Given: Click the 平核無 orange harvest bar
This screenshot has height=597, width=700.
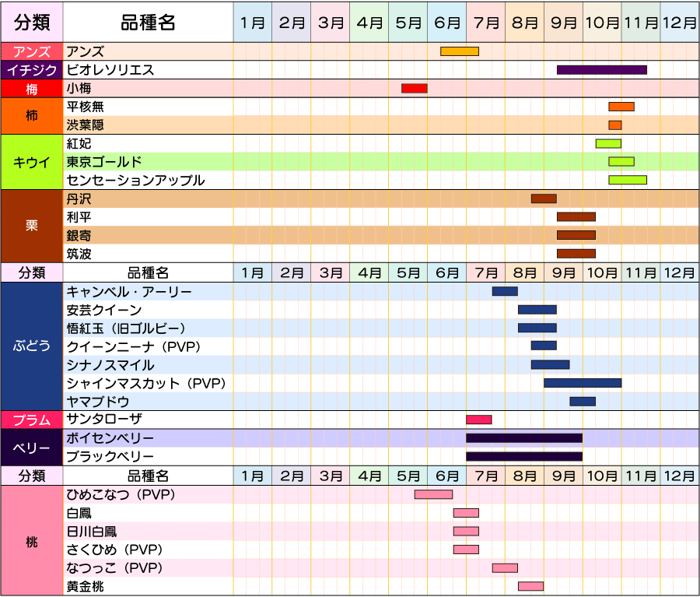Looking at the screenshot, I should [621, 107].
